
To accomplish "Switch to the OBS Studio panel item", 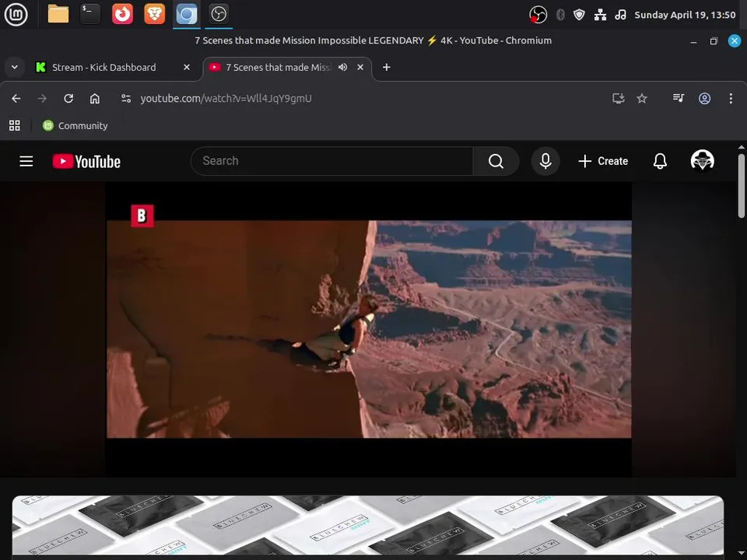I will click(x=219, y=14).
